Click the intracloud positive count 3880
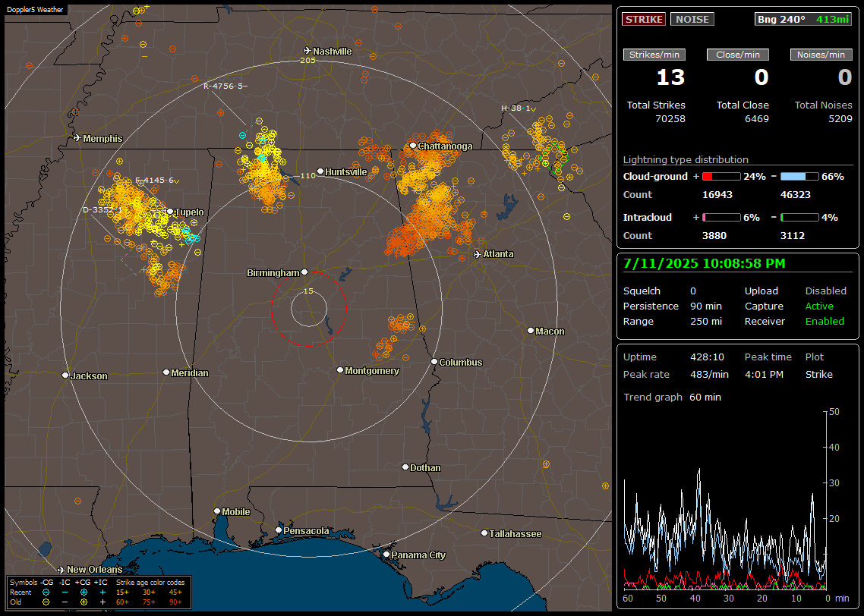This screenshot has height=616, width=864. [x=714, y=235]
